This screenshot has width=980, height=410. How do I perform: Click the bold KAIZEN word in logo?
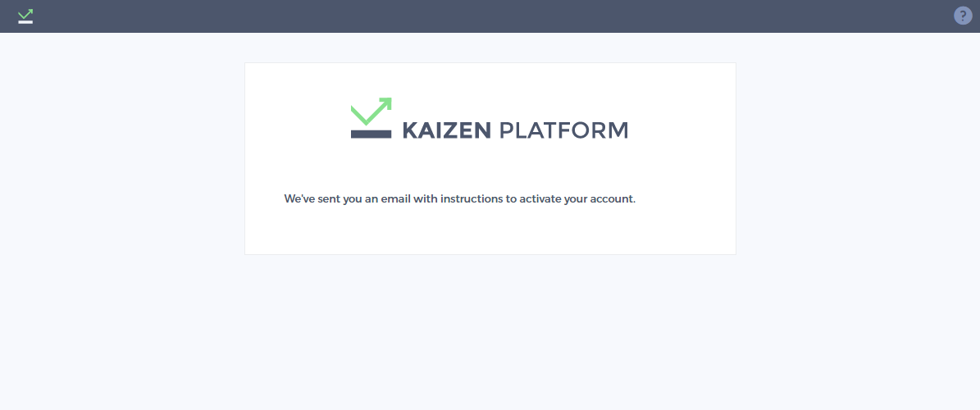tap(446, 130)
